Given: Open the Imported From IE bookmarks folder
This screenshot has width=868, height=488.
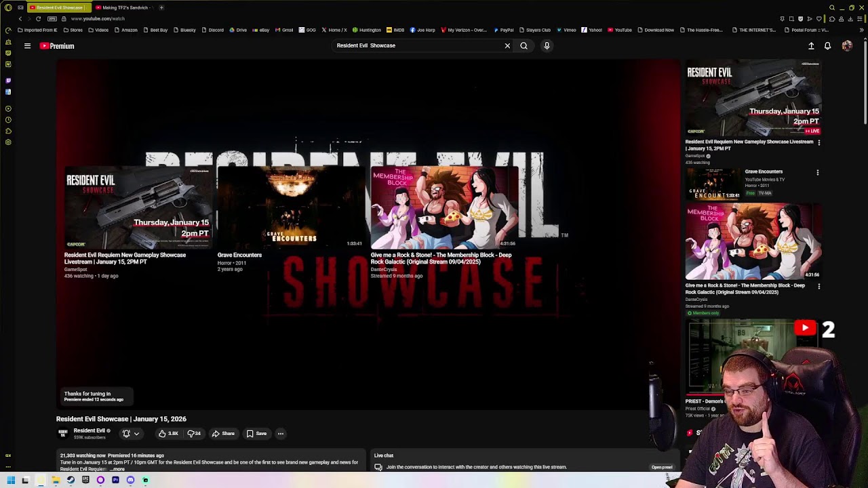Looking at the screenshot, I should (x=37, y=30).
